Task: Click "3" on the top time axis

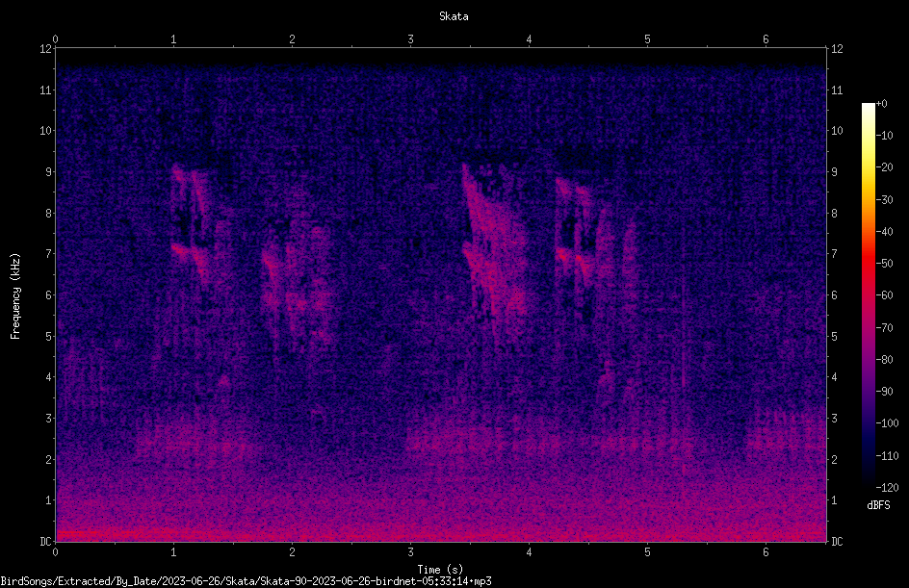Action: click(410, 39)
